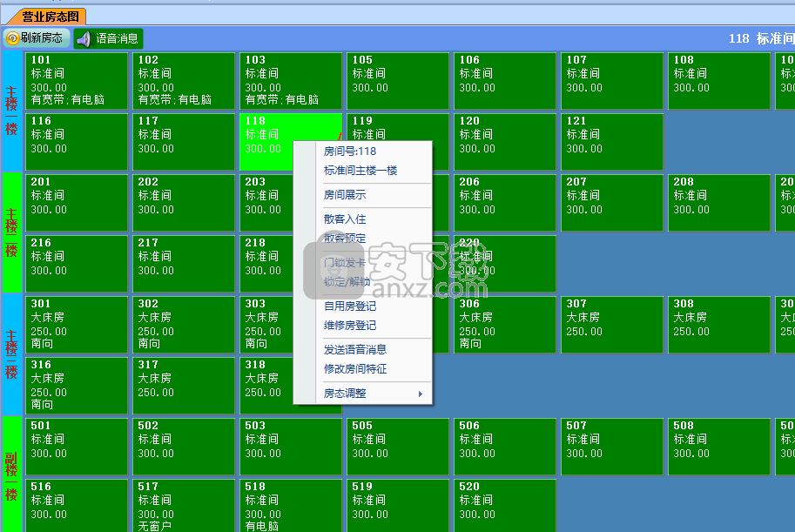This screenshot has height=532, width=795.
Task: Select room 520 tile
Action: [x=505, y=506]
